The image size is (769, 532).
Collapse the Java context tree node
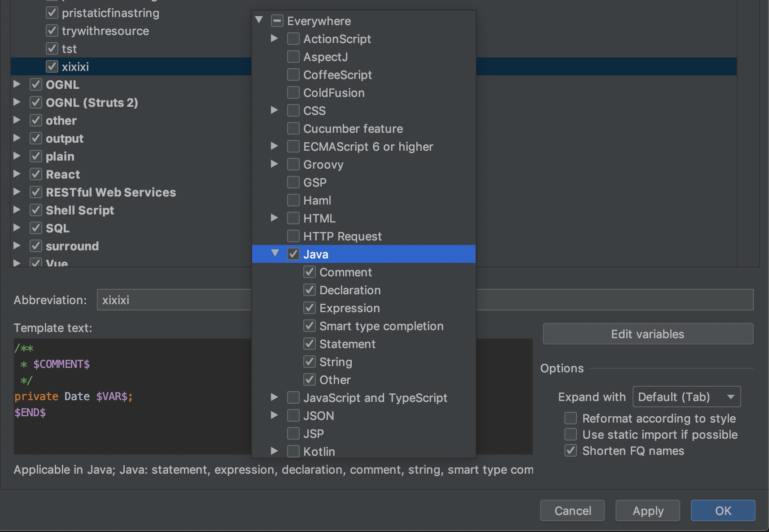tap(275, 253)
